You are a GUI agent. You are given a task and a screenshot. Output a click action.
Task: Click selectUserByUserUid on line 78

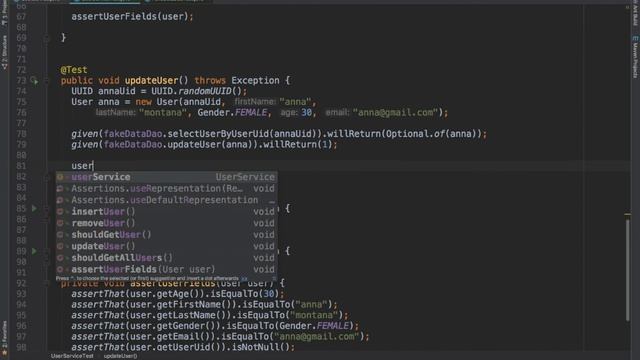218,134
